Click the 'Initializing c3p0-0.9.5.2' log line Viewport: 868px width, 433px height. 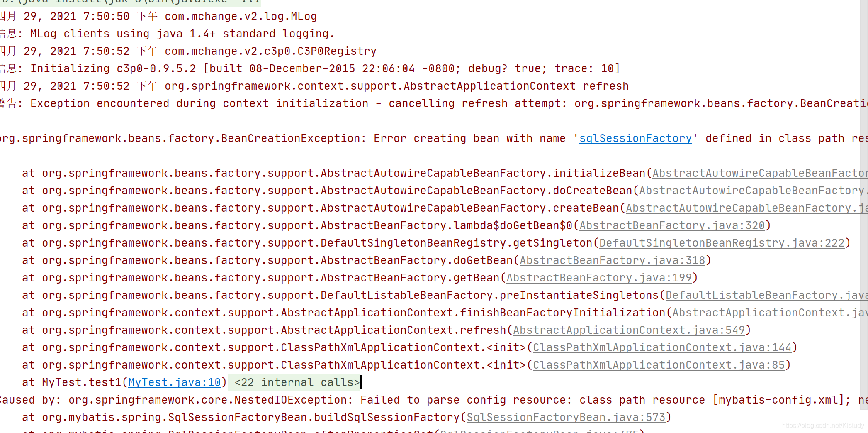click(x=310, y=68)
